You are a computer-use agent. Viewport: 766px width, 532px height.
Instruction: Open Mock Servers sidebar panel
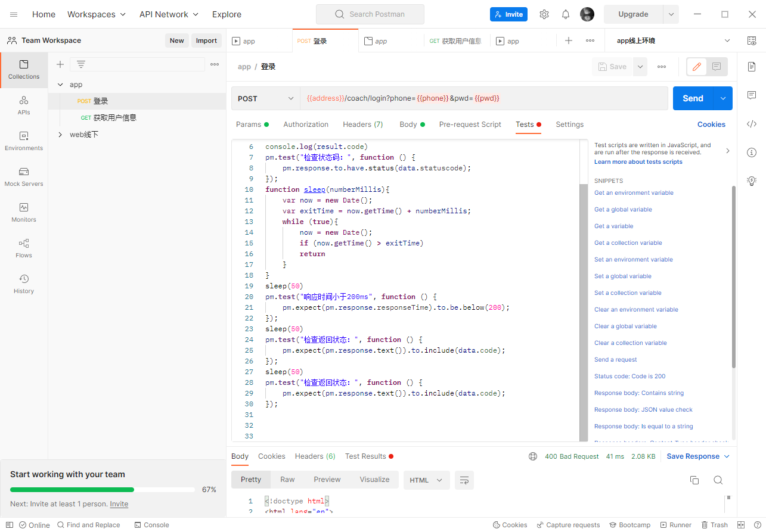pos(24,177)
